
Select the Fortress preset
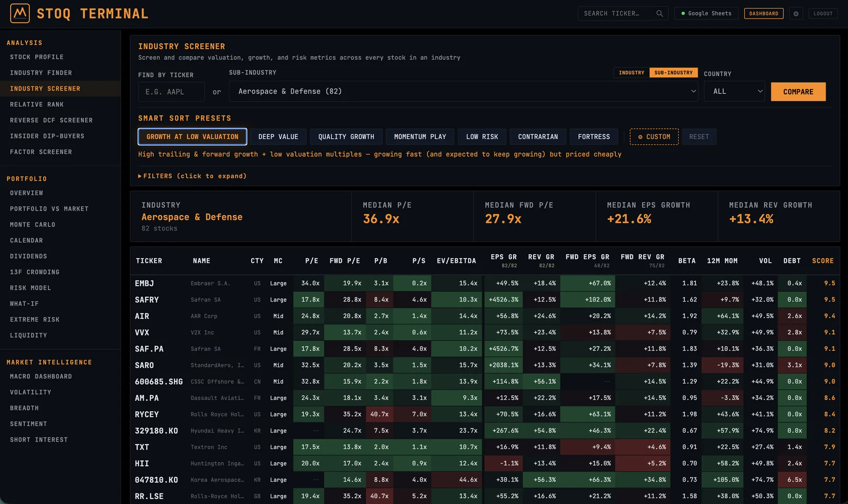click(594, 137)
